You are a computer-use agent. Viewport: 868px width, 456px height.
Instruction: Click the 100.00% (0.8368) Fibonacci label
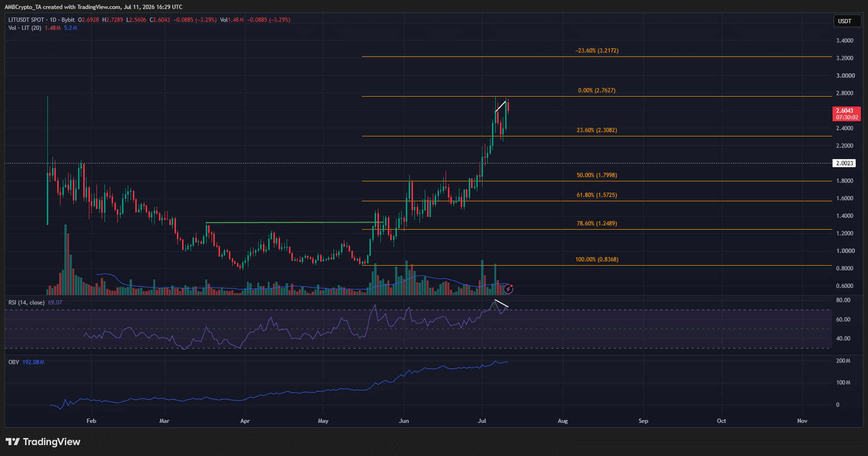click(597, 259)
